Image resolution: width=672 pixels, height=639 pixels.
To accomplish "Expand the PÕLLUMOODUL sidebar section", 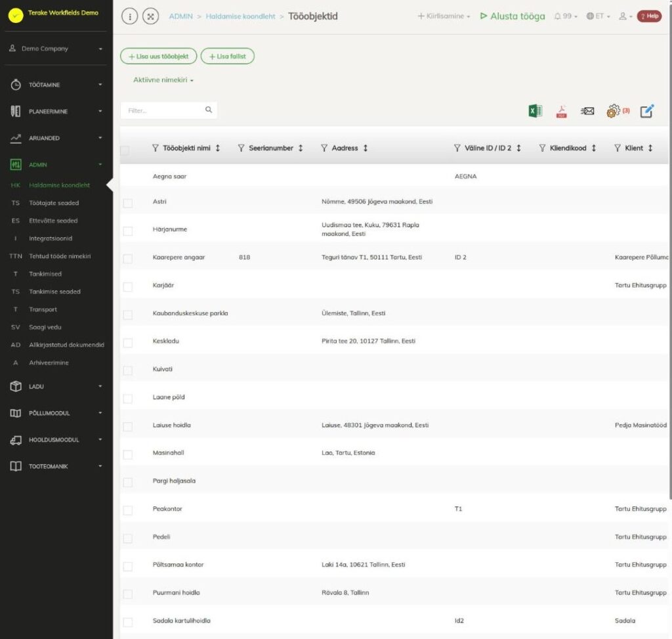I will (56, 413).
